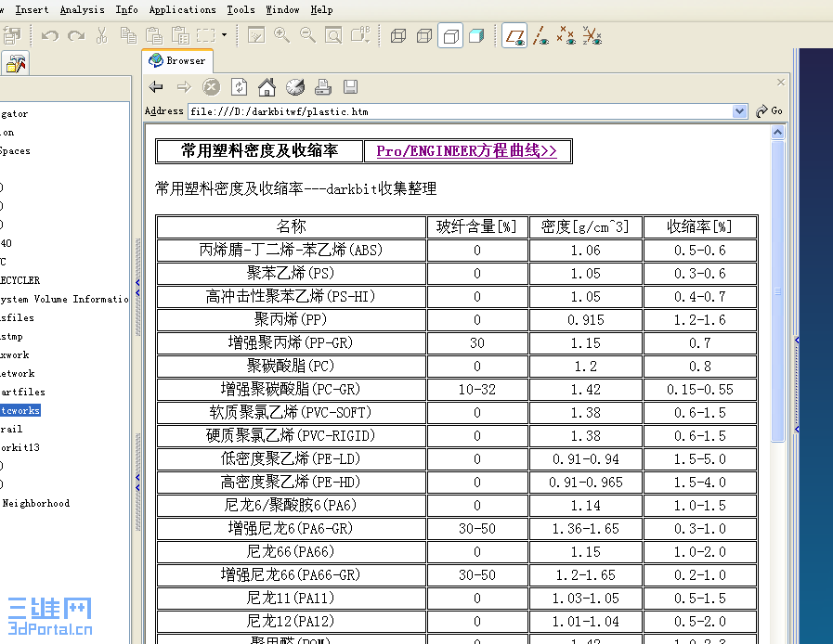
Task: Click the browser Refresh icon
Action: [239, 86]
